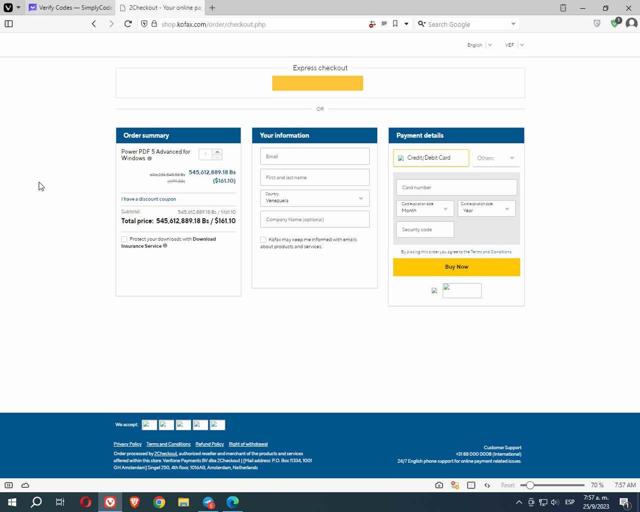Open the Vivaldi menu button
640x512 pixels.
[8, 7]
